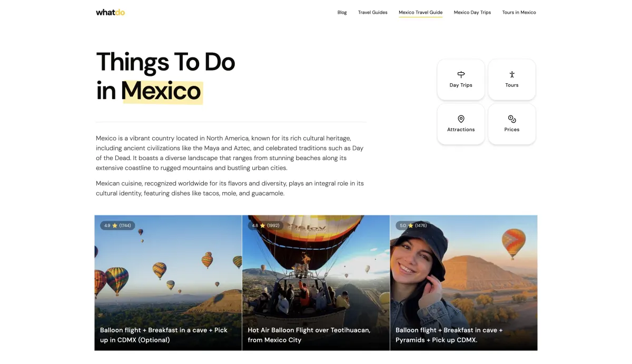Open the Day Trips card button
Image resolution: width=632 pixels, height=364 pixels.
[461, 80]
